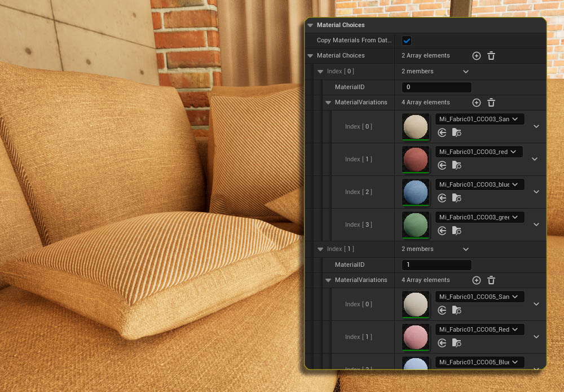
Task: Open Mi_Fabric01_CC003_San asset picker dropdown
Action: pos(479,119)
